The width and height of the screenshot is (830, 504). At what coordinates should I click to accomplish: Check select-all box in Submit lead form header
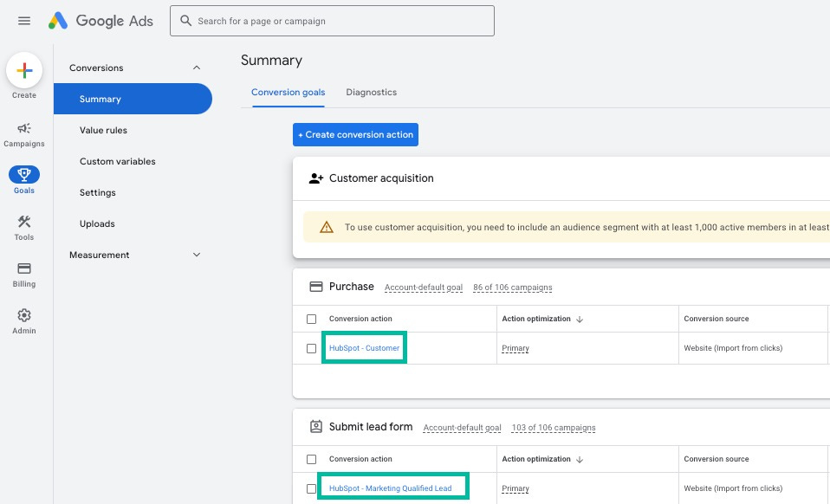point(311,459)
